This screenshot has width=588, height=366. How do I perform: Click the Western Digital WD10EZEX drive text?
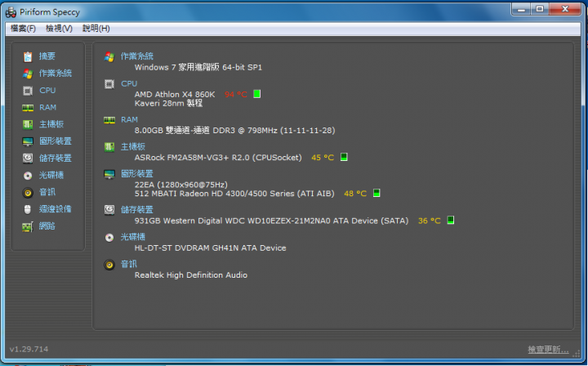point(271,221)
